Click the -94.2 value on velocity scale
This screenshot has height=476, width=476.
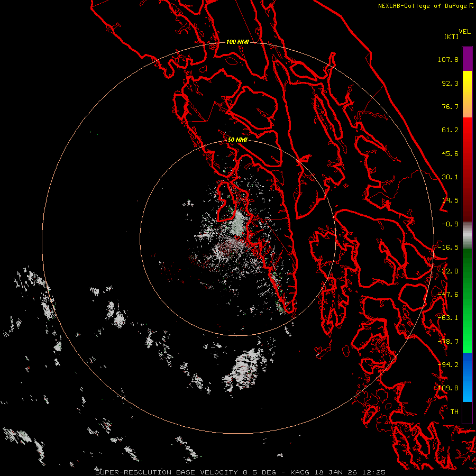tap(448, 365)
